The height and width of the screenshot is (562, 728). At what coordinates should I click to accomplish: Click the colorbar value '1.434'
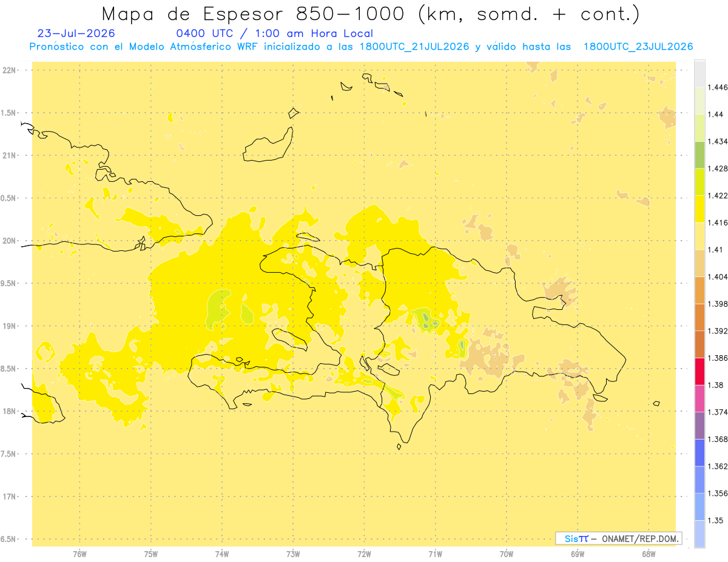pos(717,141)
